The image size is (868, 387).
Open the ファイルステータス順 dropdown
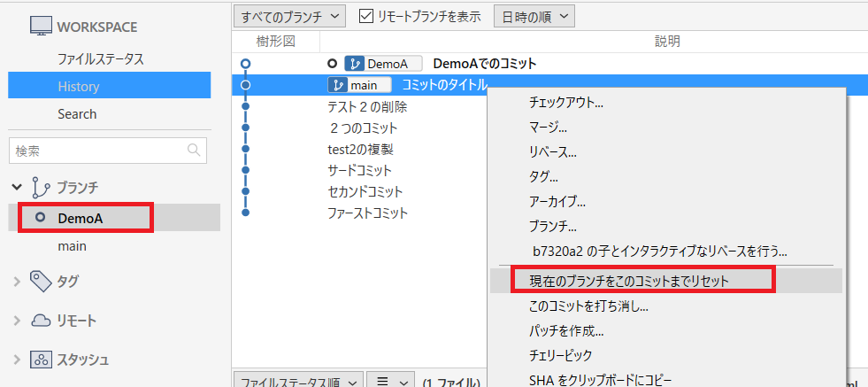click(296, 382)
